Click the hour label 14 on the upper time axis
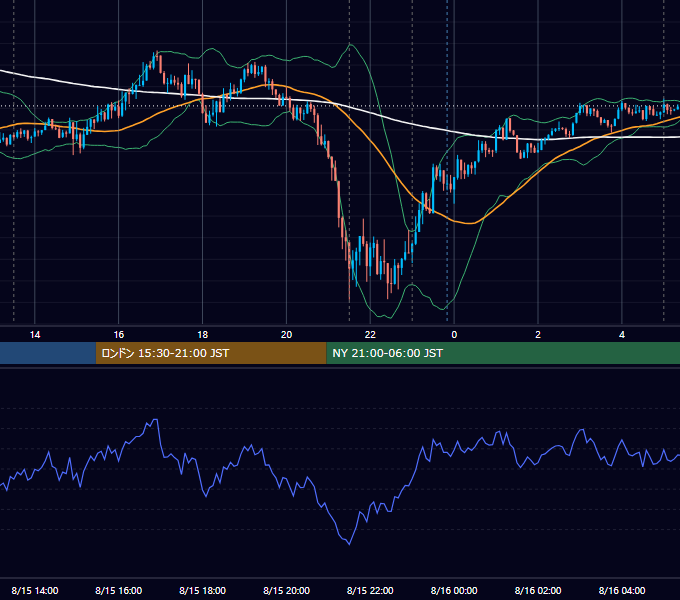Screen dimensions: 680x600 [35, 335]
